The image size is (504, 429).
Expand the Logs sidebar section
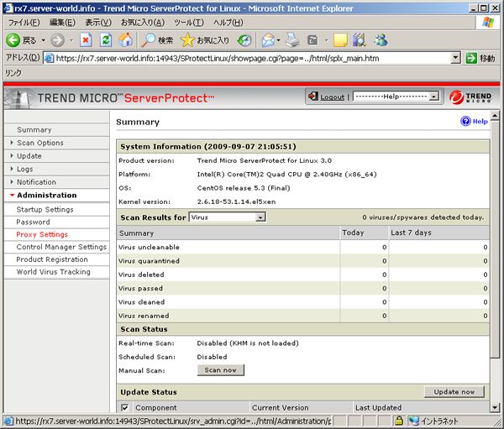(x=25, y=169)
